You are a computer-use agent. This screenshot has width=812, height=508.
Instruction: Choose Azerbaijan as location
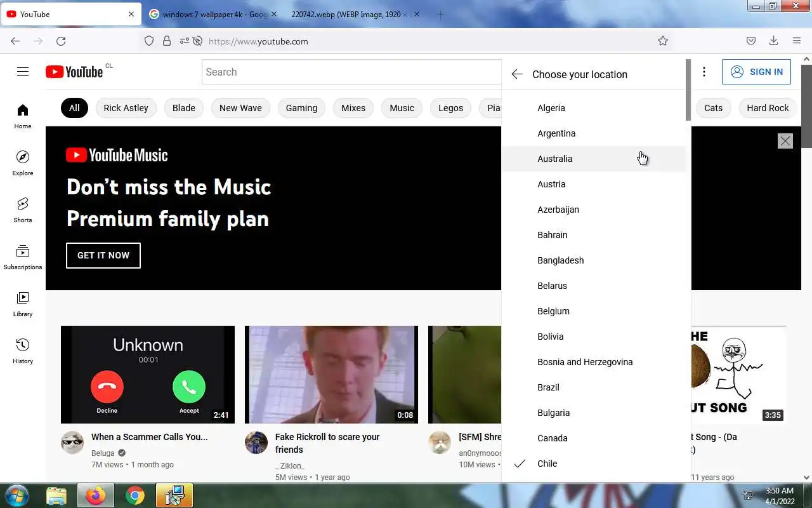594,210
